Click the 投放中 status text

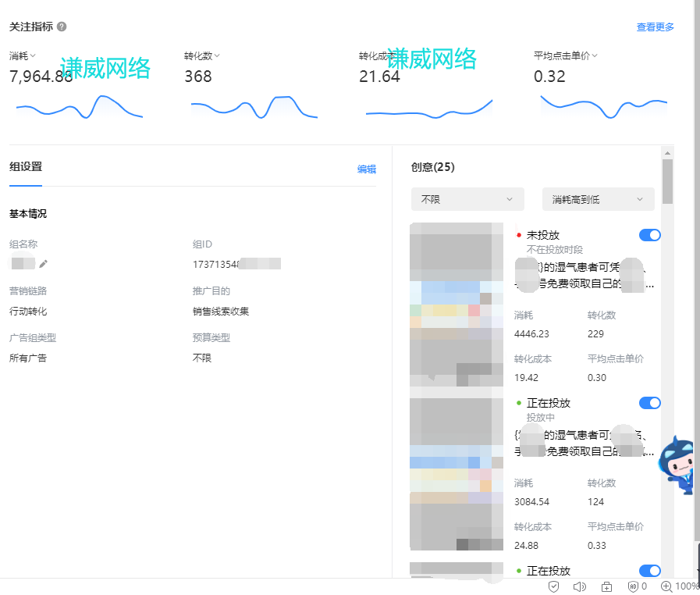click(540, 418)
